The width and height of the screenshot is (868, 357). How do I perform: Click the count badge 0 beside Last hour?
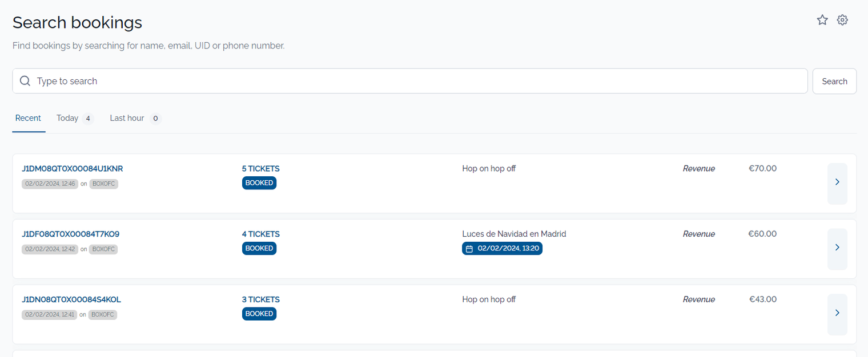point(155,119)
